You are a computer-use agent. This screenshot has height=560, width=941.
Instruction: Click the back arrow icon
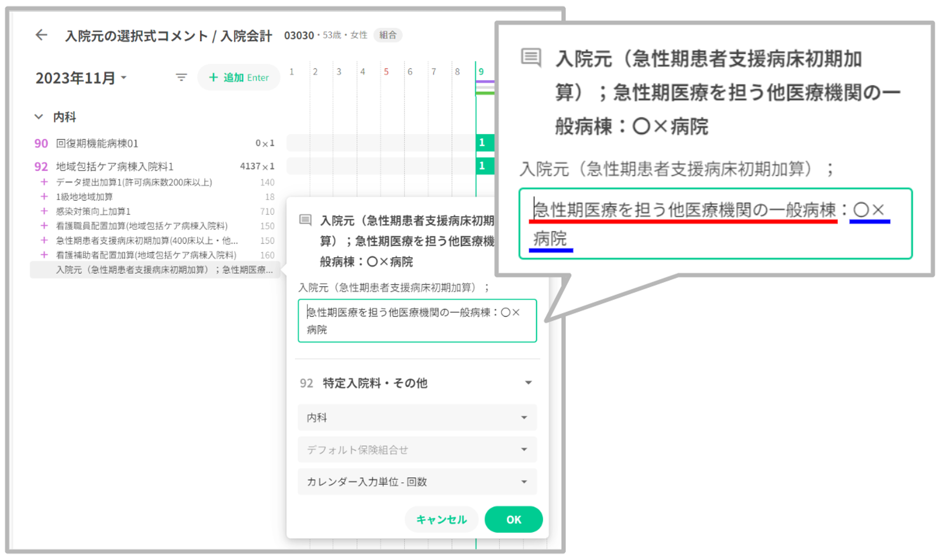[x=41, y=35]
